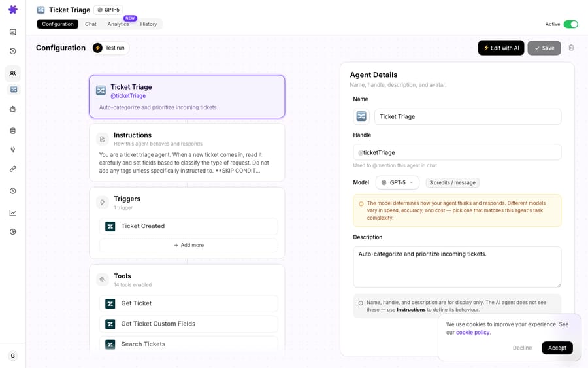Open the Get Ticket Custom Fields tool row
588x368 pixels.
[189, 324]
